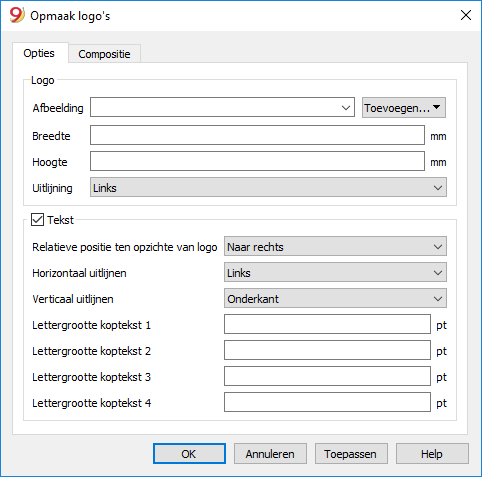Focus the Breedte input field
The height and width of the screenshot is (478, 482).
click(x=257, y=135)
